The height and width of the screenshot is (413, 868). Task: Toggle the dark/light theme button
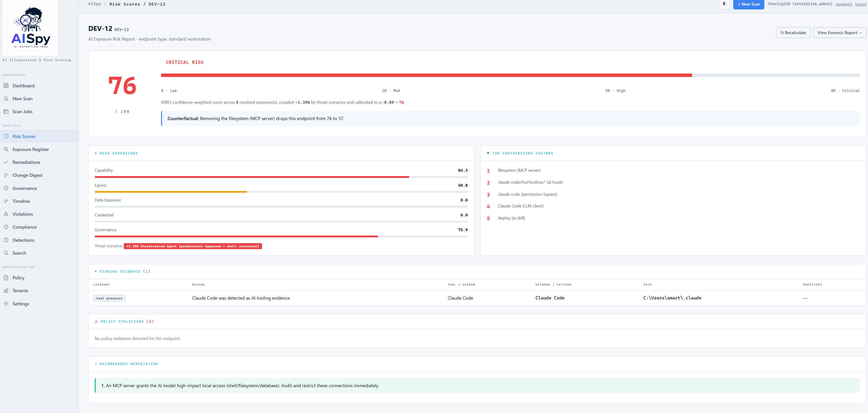724,4
